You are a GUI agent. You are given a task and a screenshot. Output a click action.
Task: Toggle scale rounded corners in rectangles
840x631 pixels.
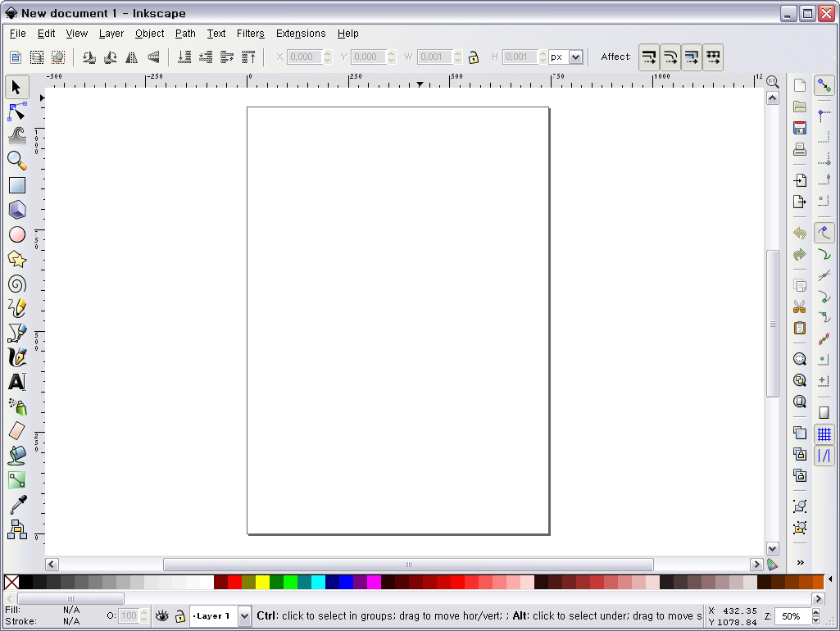(670, 57)
